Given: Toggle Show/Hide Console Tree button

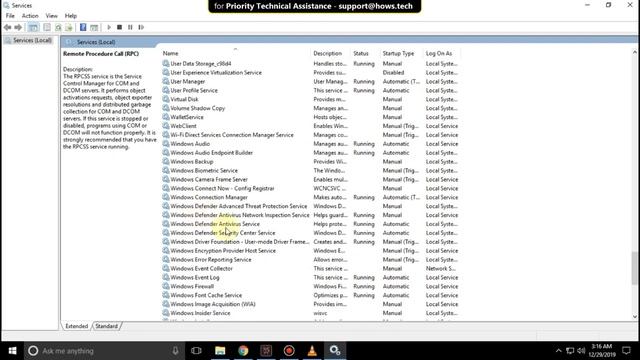Looking at the screenshot, I should point(33,27).
